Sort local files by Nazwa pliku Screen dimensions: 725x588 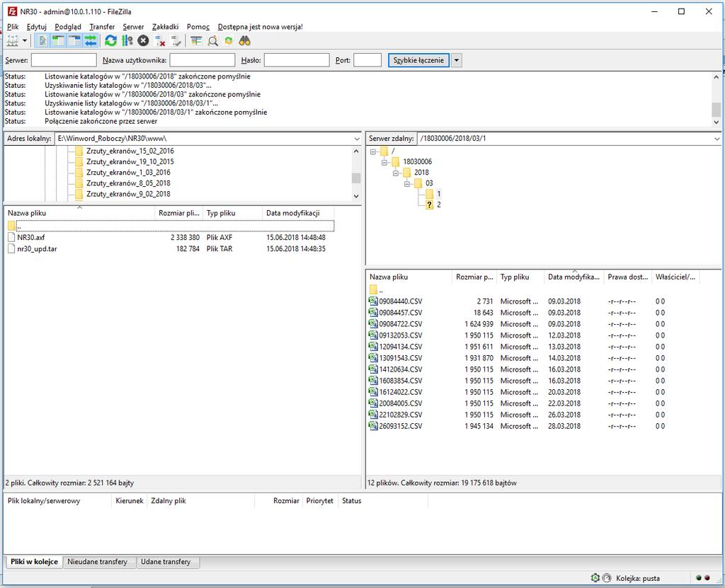pyautogui.click(x=79, y=213)
